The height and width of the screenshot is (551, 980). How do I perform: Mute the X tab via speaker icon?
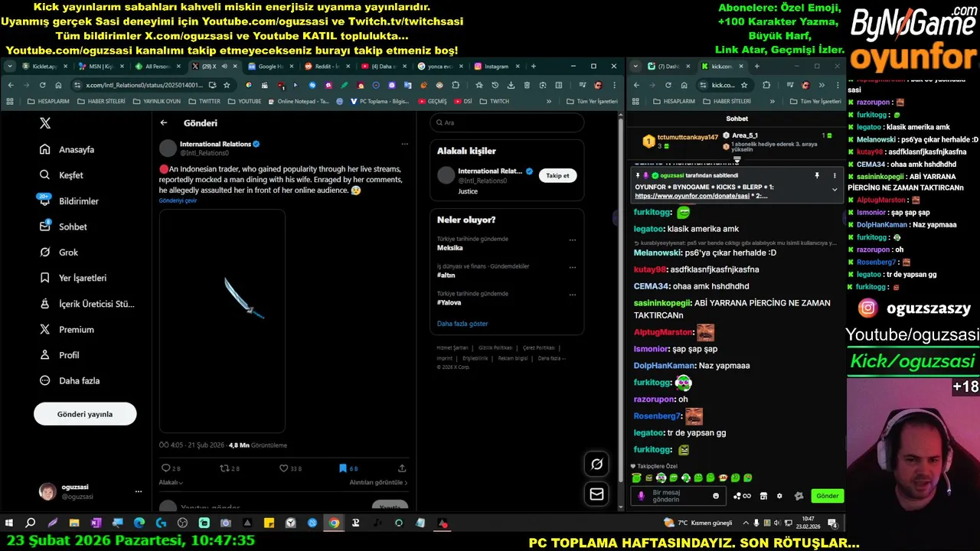[224, 67]
